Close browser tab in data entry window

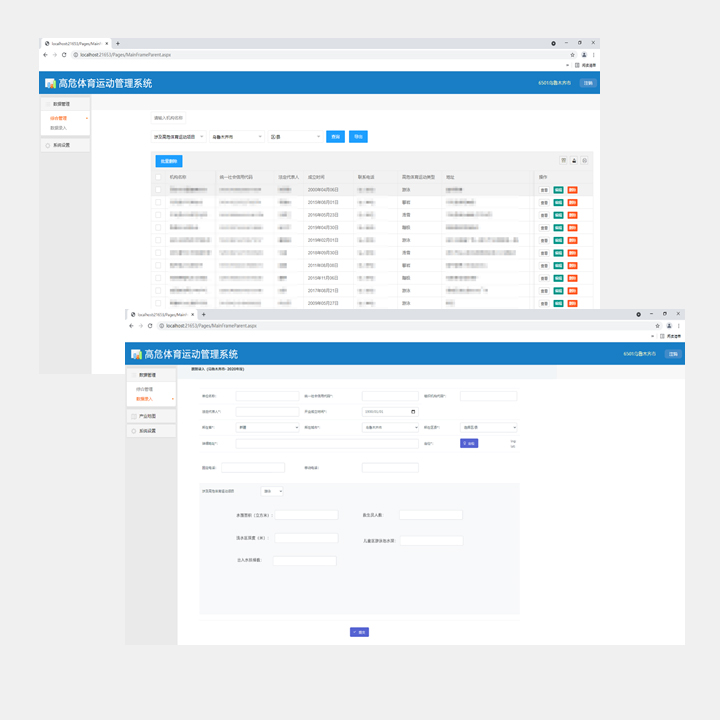pos(193,315)
